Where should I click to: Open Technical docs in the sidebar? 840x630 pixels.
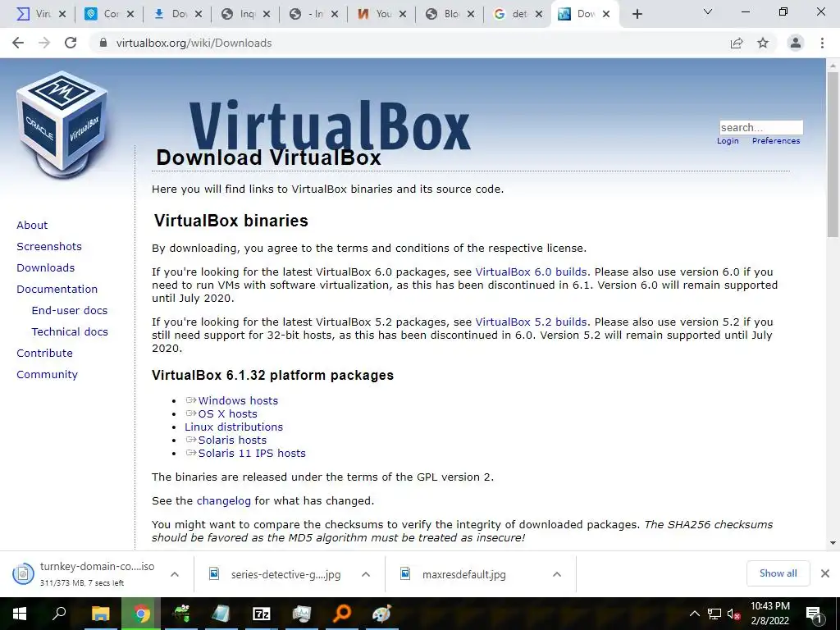pyautogui.click(x=70, y=332)
